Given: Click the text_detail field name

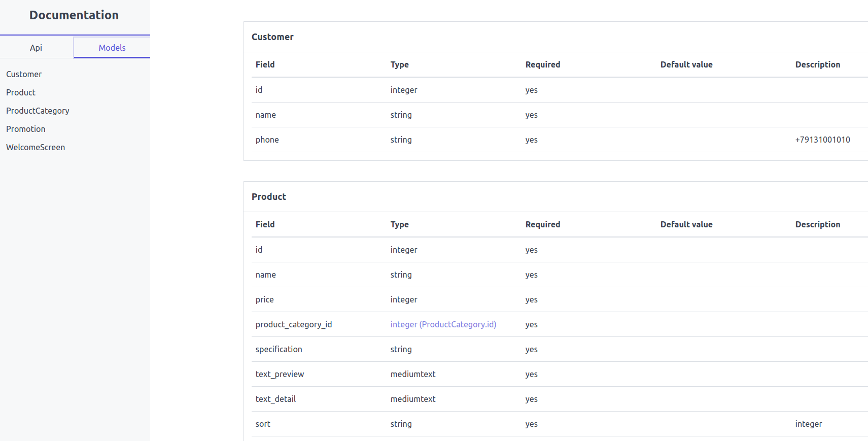Looking at the screenshot, I should pyautogui.click(x=275, y=399).
